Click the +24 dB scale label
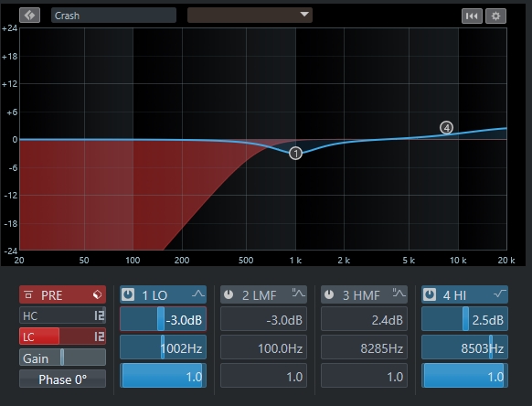The height and width of the screenshot is (406, 532). 9,28
